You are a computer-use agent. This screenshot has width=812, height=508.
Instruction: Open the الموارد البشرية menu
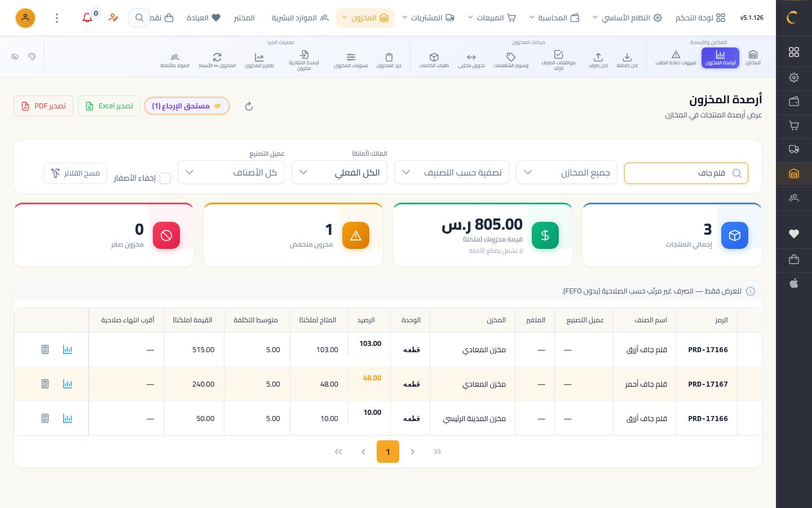(300, 18)
